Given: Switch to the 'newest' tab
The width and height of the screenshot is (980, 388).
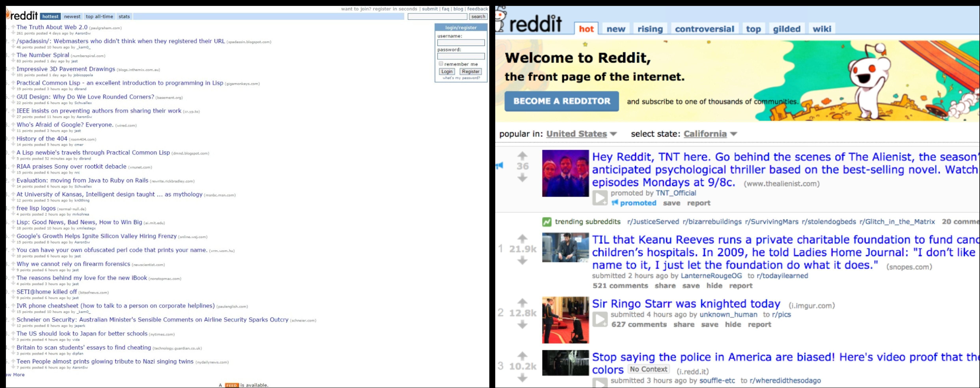Looking at the screenshot, I should tap(72, 16).
